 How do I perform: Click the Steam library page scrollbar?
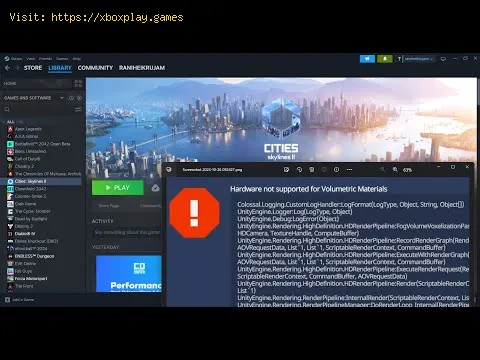(478, 92)
